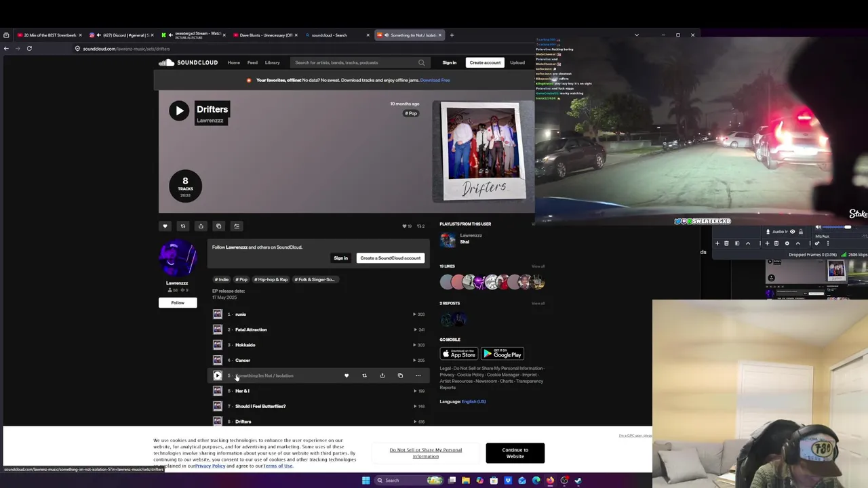Toggle Audio Input visibility eye icon in OBS
868x488 pixels.
coord(792,232)
